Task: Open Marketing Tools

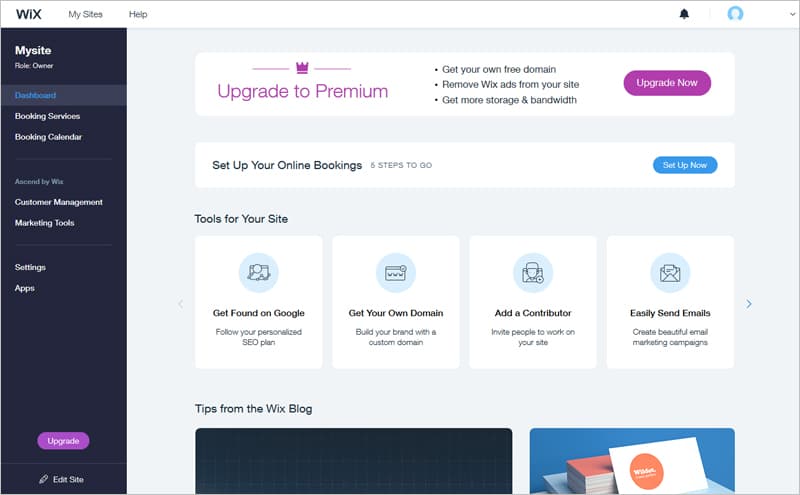Action: point(44,223)
